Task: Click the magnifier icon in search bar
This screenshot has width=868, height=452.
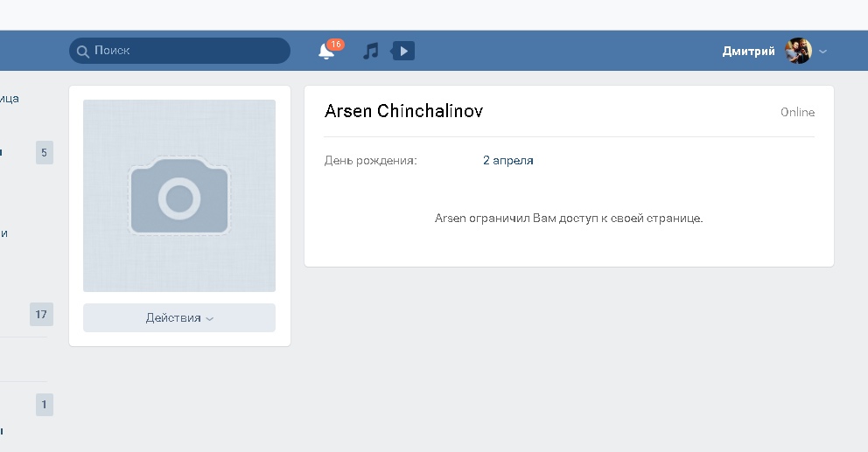Action: pyautogui.click(x=82, y=51)
